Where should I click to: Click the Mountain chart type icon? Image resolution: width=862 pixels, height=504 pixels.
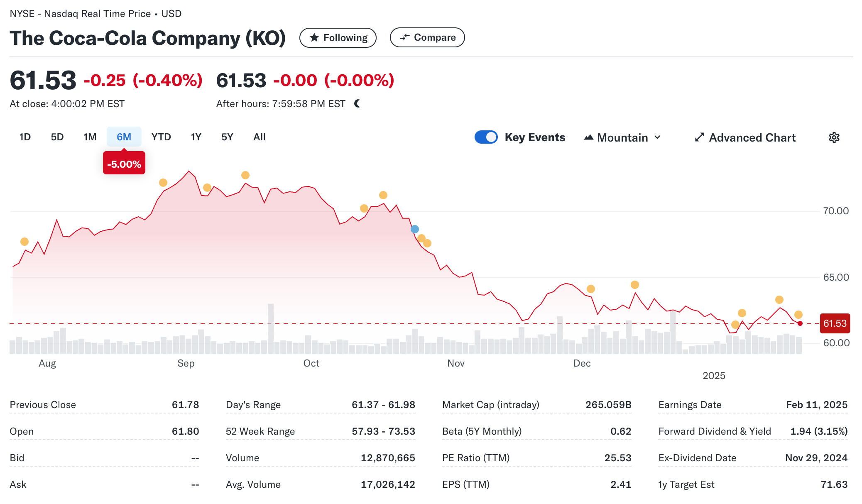click(588, 137)
